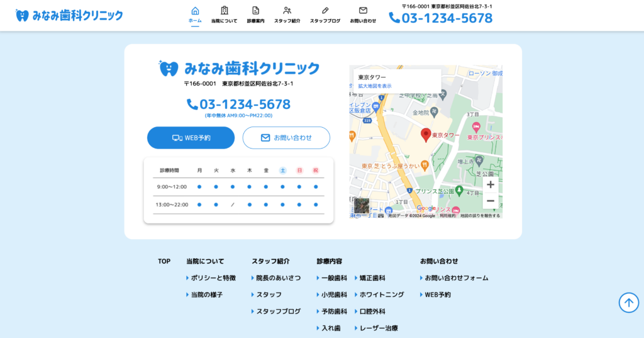Viewport: 644px width, 338px height.
Task: Click the 日 Sunday column badge
Action: 299,170
